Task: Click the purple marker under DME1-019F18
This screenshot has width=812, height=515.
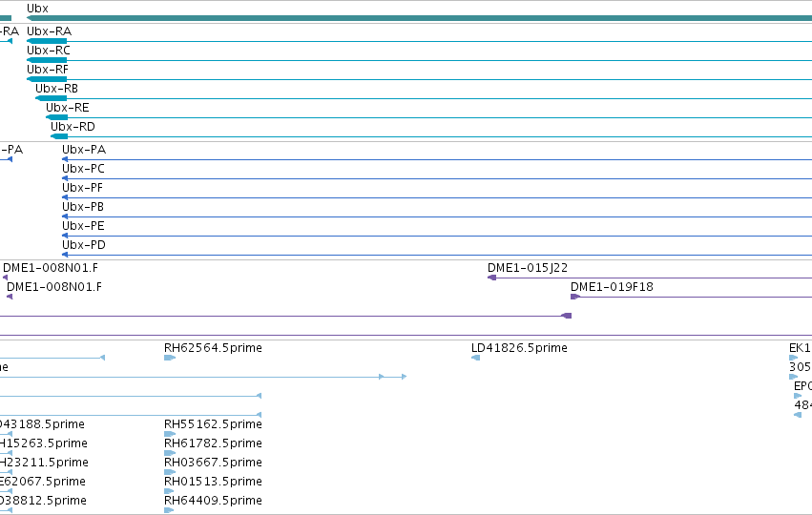Action: (x=574, y=298)
